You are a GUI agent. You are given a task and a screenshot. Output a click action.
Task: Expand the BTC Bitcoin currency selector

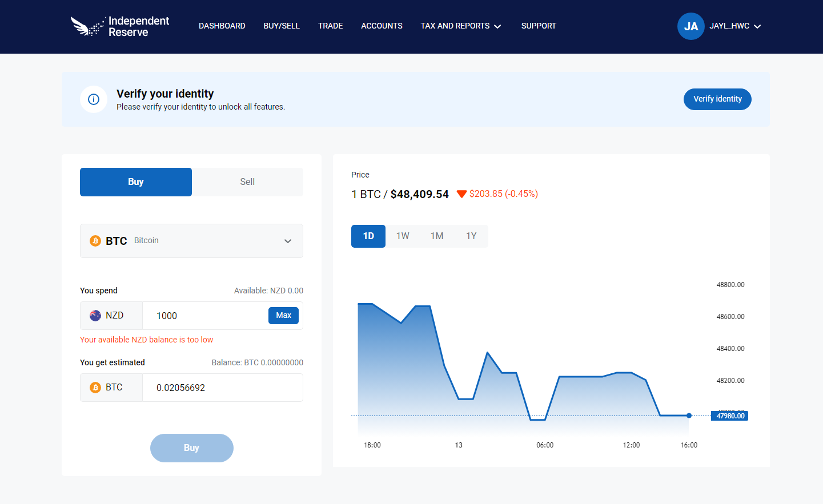191,241
